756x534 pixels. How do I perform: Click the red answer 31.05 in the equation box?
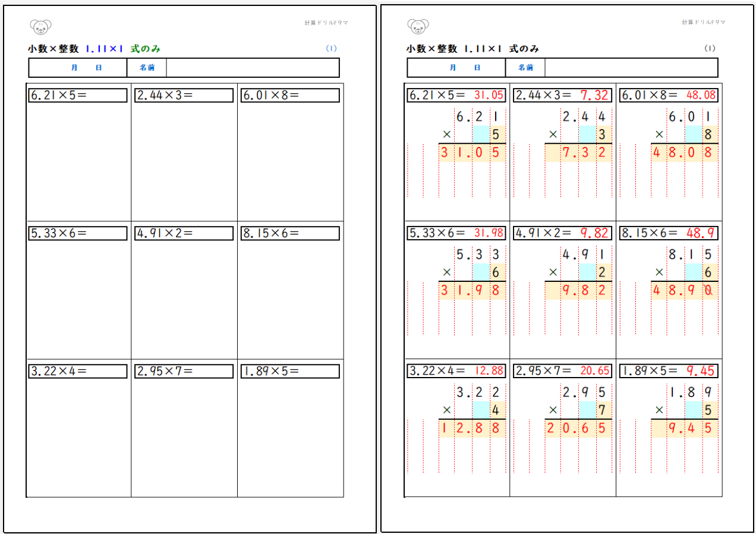(489, 95)
